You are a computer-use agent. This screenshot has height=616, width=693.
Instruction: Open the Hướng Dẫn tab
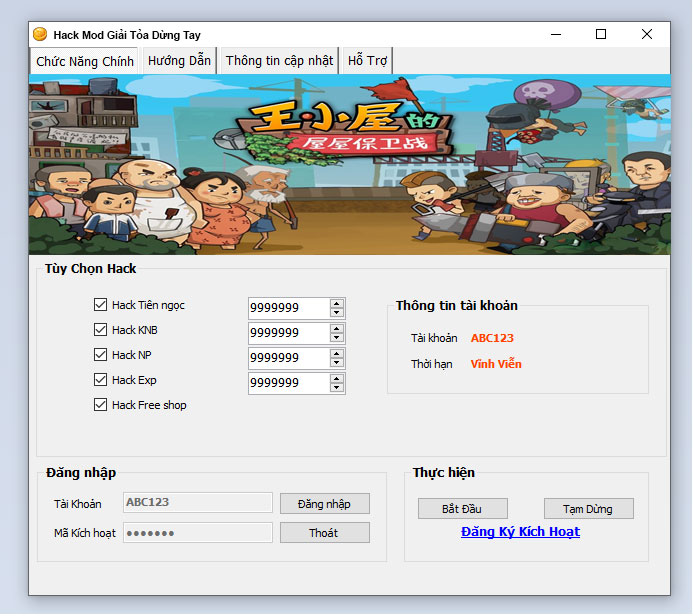[179, 61]
